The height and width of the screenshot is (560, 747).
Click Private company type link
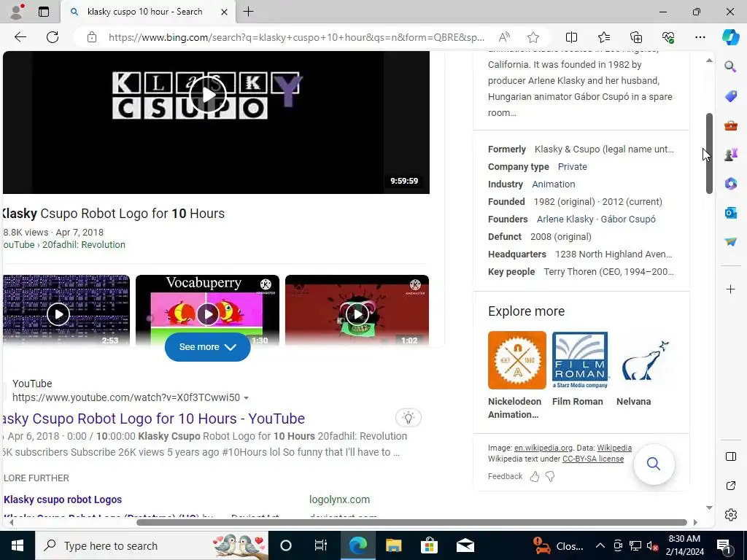(x=572, y=167)
